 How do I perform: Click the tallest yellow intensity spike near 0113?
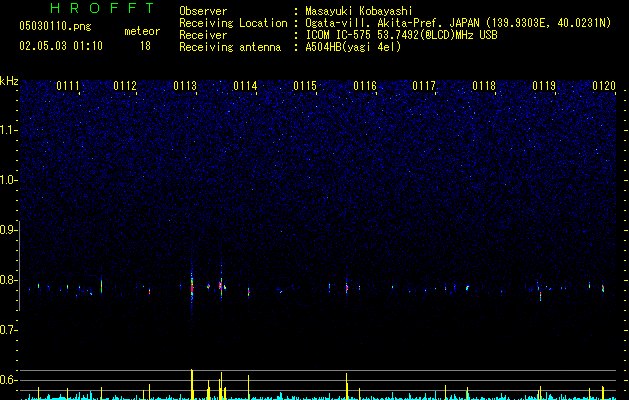[192, 384]
